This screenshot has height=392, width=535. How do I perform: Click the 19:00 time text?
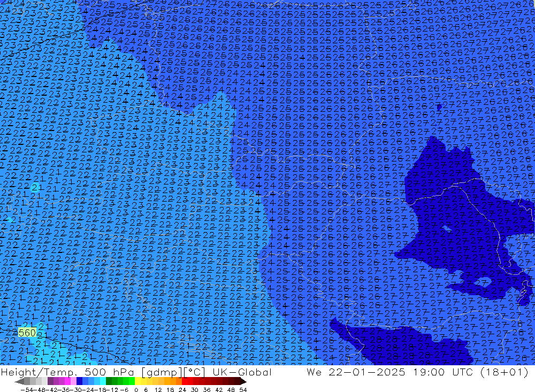click(429, 372)
